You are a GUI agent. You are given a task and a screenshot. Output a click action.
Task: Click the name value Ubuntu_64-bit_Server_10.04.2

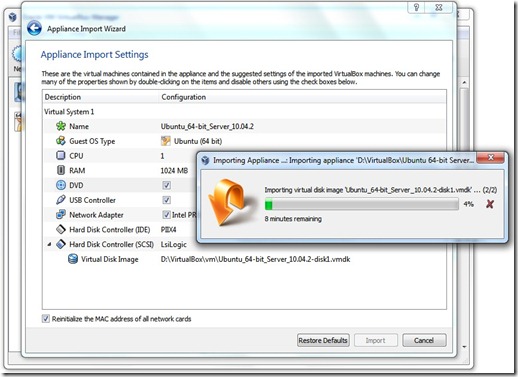(x=207, y=126)
